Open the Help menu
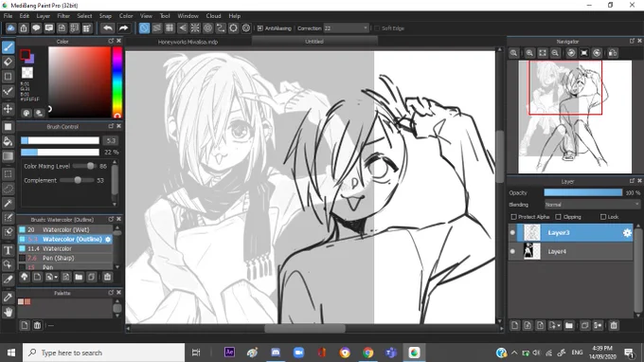644x362 pixels. click(x=235, y=16)
